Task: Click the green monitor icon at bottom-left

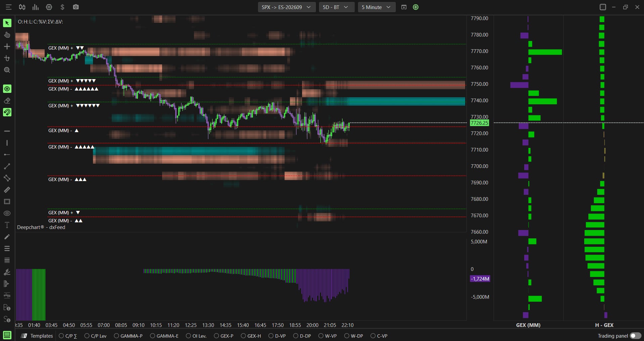Action: pyautogui.click(x=7, y=335)
